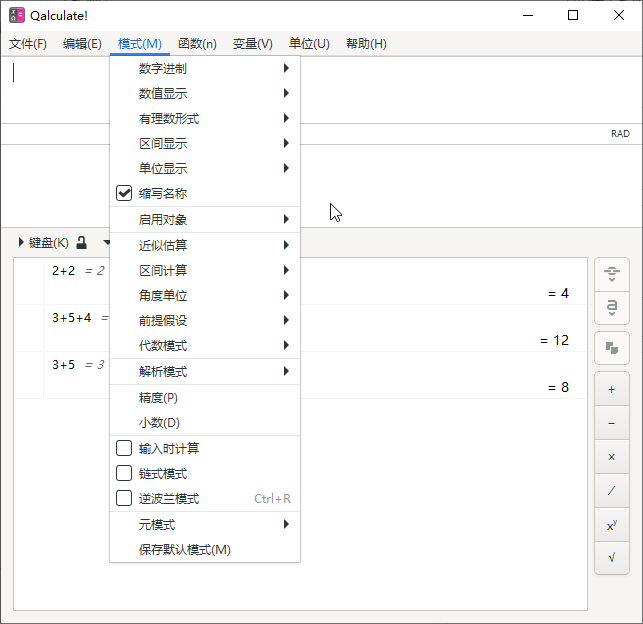Viewport: 643px width, 624px height.
Task: Open the 代数模式 submenu
Action: tap(205, 345)
